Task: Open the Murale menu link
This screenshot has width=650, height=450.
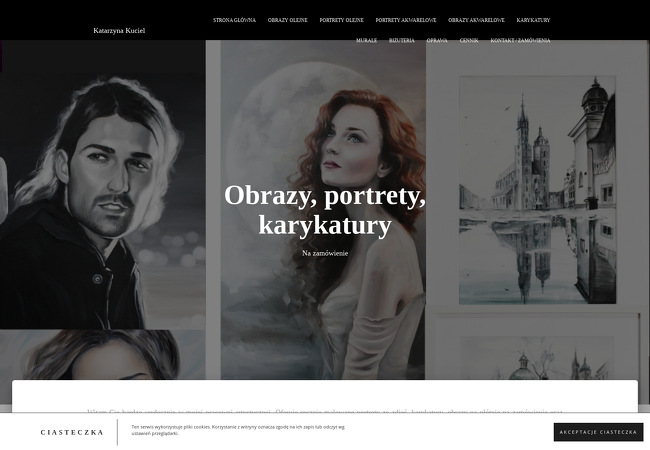Action: point(366,40)
